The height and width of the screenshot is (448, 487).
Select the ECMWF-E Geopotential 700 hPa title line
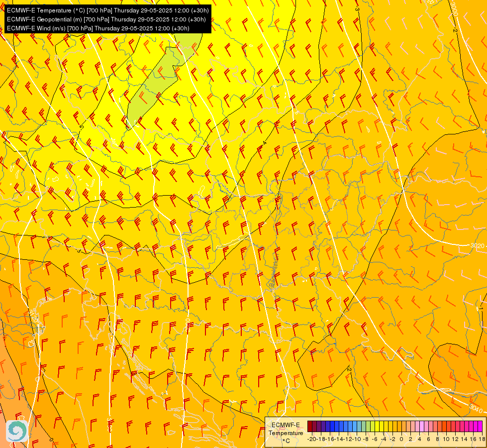click(106, 19)
